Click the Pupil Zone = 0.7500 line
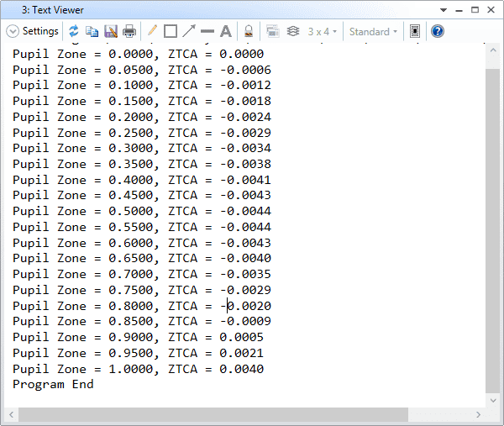The image size is (504, 426). point(142,290)
